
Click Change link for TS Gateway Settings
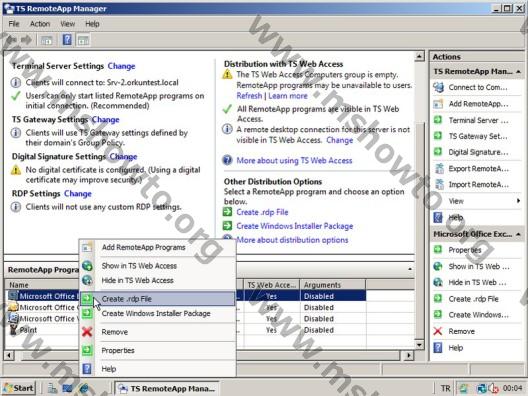[x=106, y=120]
